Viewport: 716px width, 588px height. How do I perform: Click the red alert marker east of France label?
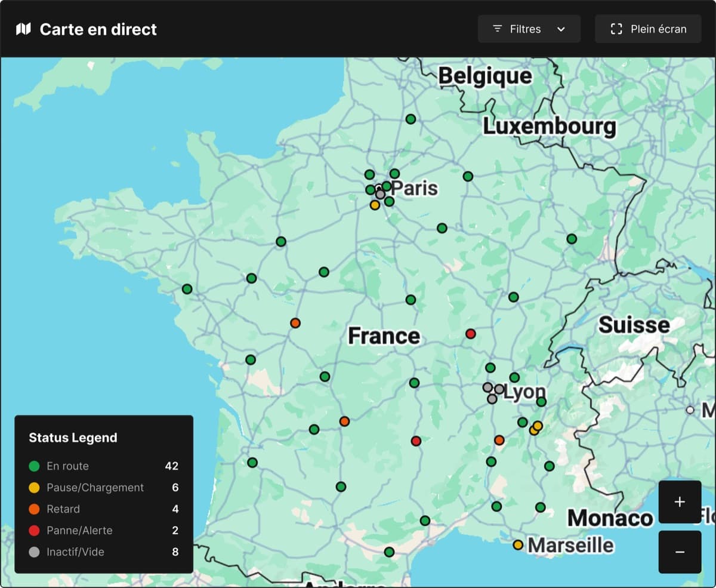pos(471,334)
